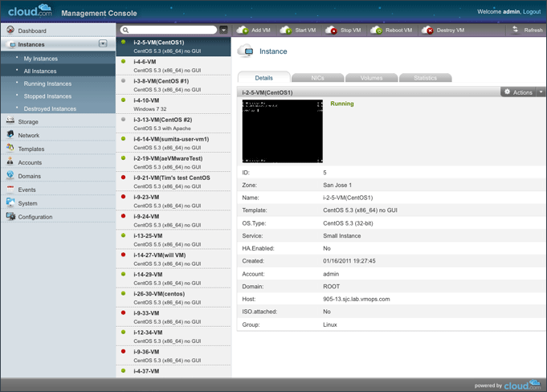Click the Domains globe icon
The width and height of the screenshot is (547, 392).
tap(10, 175)
